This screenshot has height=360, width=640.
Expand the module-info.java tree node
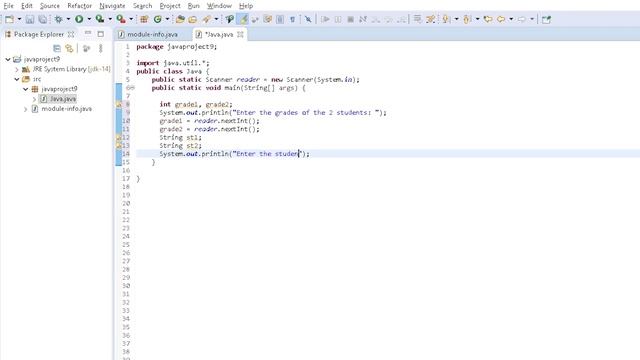coord(25,109)
